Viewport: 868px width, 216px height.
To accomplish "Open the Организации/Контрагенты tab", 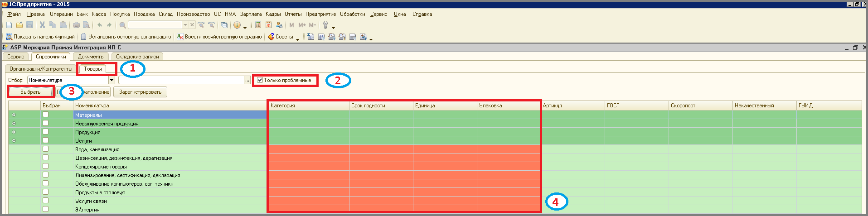I will (x=41, y=69).
